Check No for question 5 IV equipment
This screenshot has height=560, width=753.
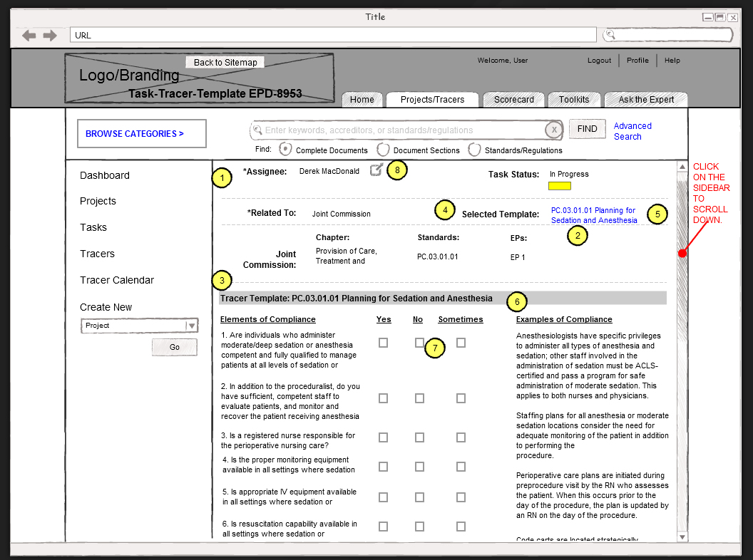point(420,497)
